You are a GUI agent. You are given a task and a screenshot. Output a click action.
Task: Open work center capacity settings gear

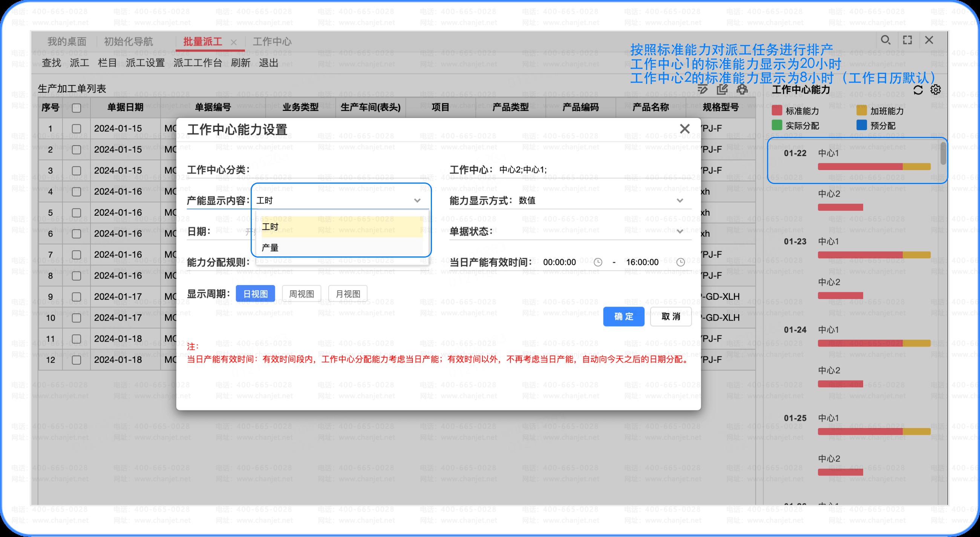tap(936, 90)
